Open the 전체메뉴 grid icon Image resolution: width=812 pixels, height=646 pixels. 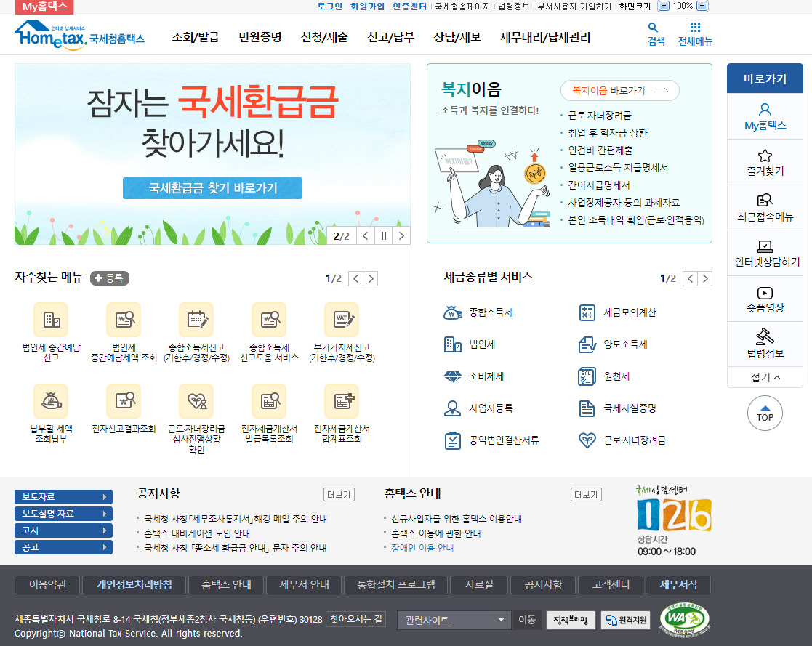695,28
